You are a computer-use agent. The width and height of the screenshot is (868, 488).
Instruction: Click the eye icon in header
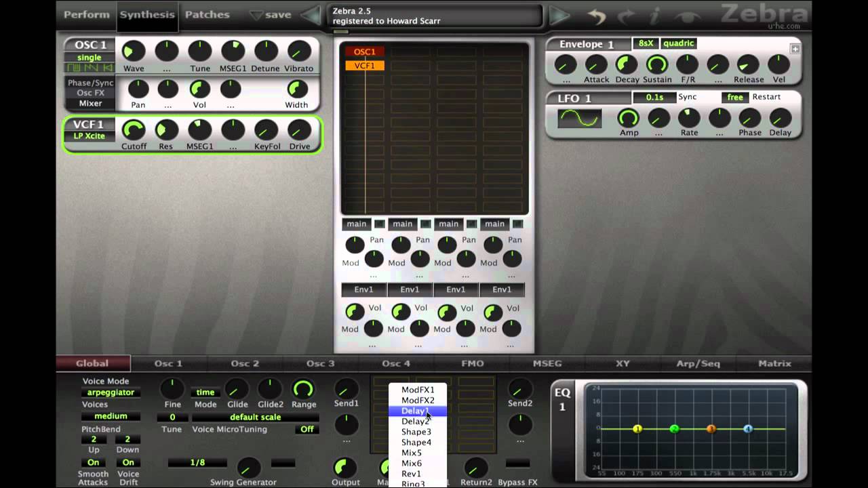coord(687,16)
